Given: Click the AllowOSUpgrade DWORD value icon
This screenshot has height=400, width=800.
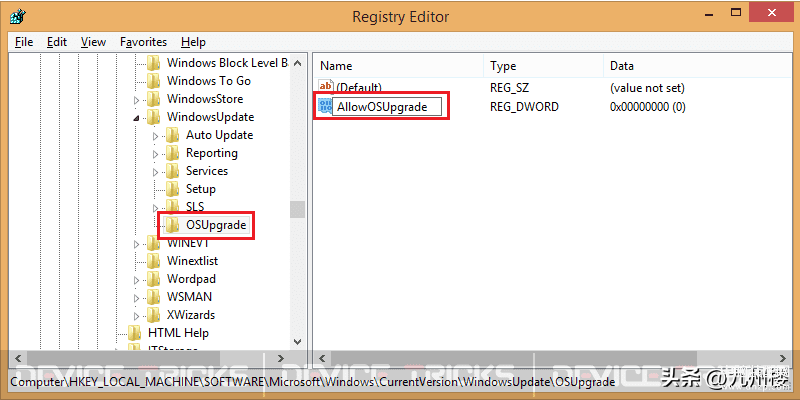Looking at the screenshot, I should (x=325, y=106).
